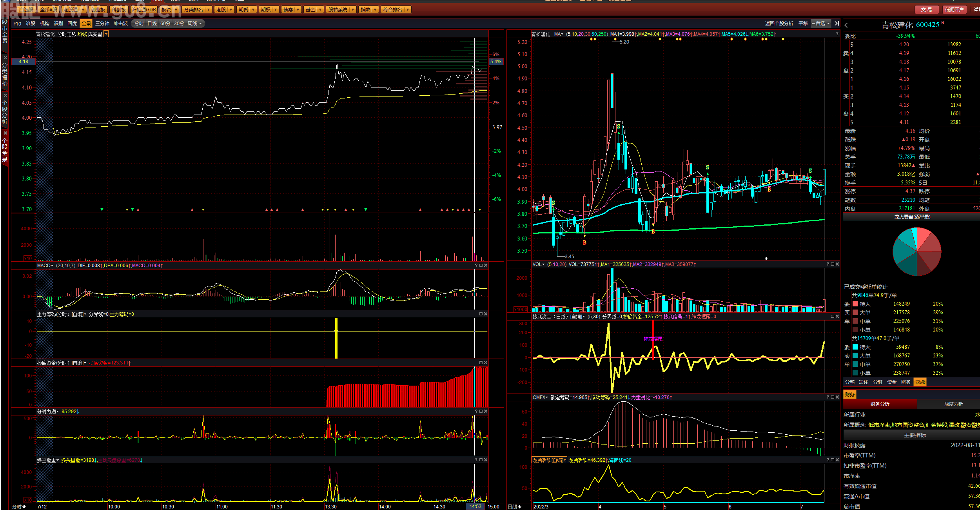This screenshot has height=510, width=980.
Task: Click the 14:53 time marker on intraday axis
Action: [x=475, y=506]
